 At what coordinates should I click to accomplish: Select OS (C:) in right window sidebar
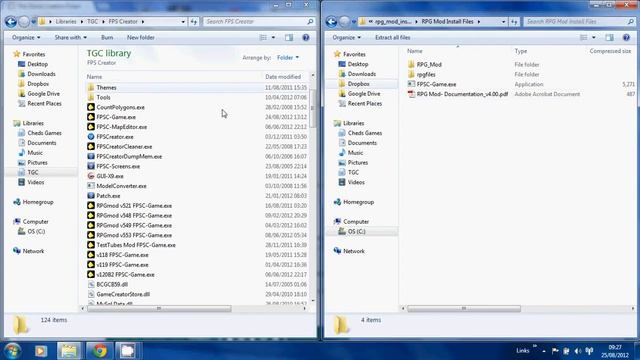pos(356,231)
